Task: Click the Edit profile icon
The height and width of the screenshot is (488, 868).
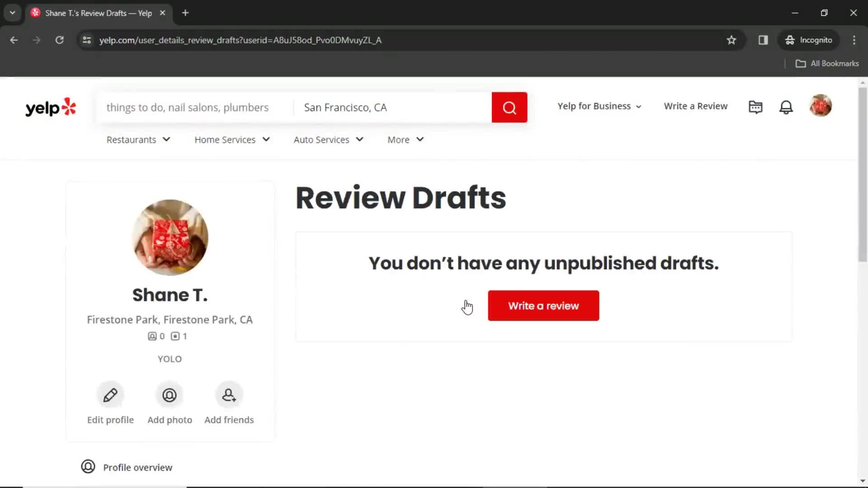Action: 110,395
